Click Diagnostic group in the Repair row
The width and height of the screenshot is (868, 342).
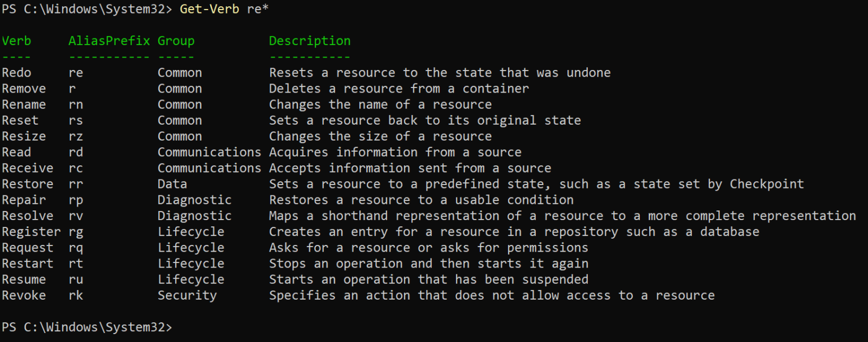(194, 200)
